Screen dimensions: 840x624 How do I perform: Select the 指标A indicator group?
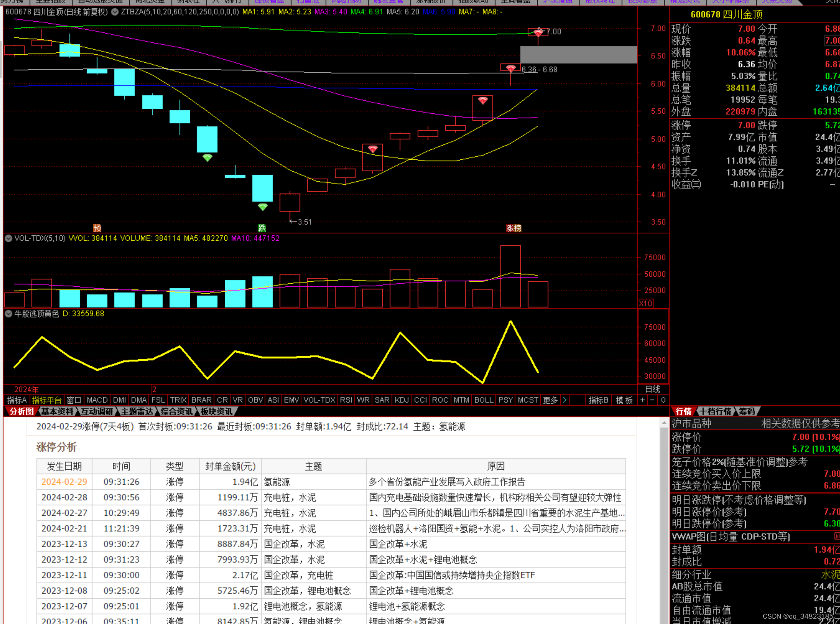pyautogui.click(x=17, y=400)
